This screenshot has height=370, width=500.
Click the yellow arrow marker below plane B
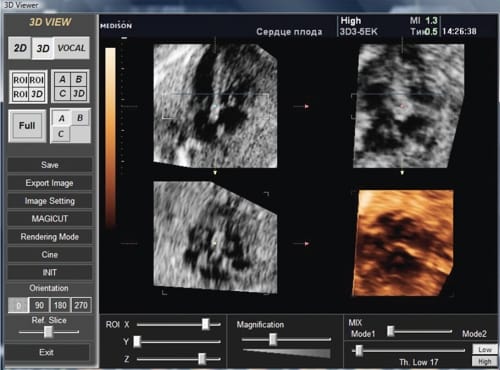[402, 172]
